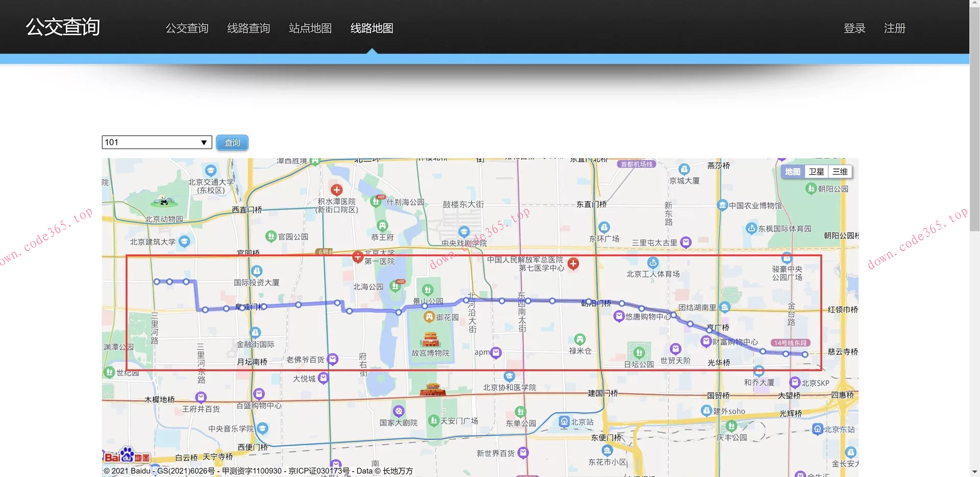Click the large 公交查询 site logo
Screen dimensions: 980x477
click(63, 27)
